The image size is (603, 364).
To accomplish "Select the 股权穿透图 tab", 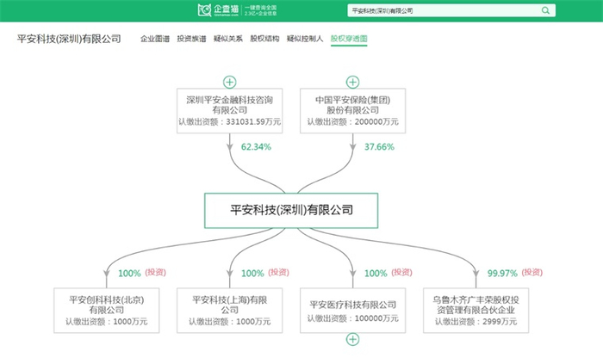I will pyautogui.click(x=349, y=39).
